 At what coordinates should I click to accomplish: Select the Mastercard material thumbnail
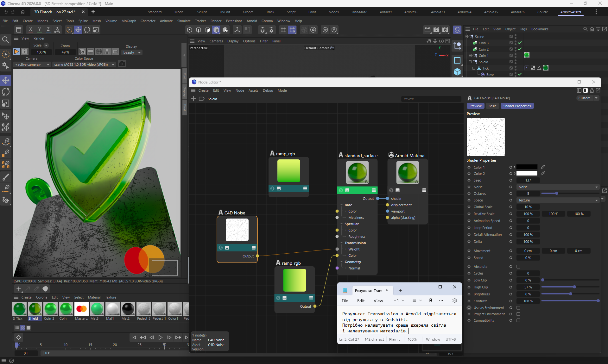81,309
